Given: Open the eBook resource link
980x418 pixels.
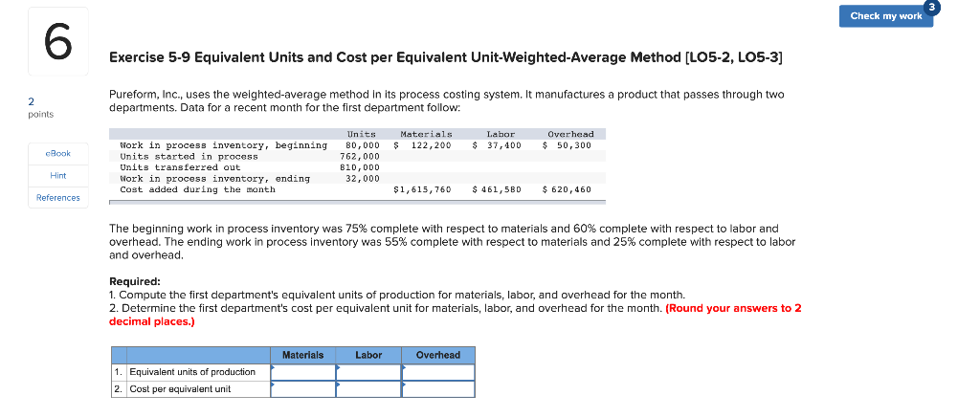Looking at the screenshot, I should tap(58, 153).
